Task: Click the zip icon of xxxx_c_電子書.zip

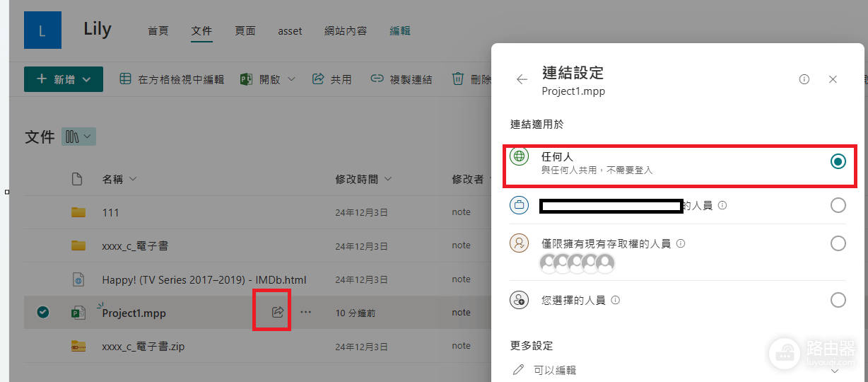Action: click(78, 346)
